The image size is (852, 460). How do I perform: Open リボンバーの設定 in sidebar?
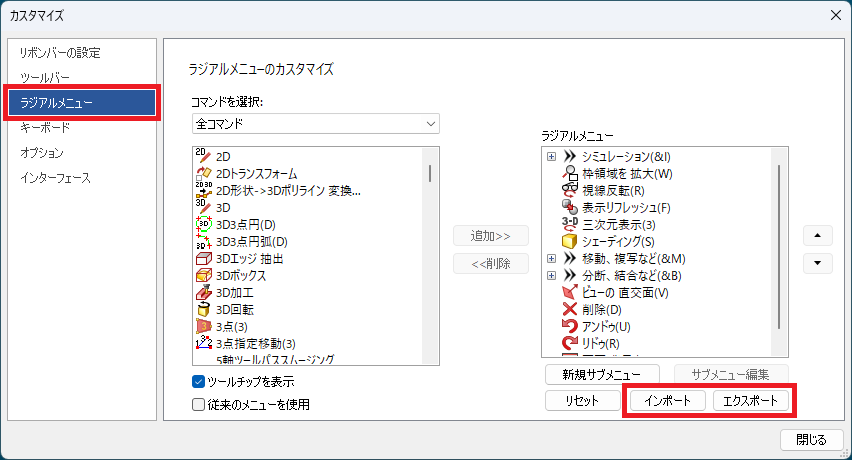tap(60, 52)
